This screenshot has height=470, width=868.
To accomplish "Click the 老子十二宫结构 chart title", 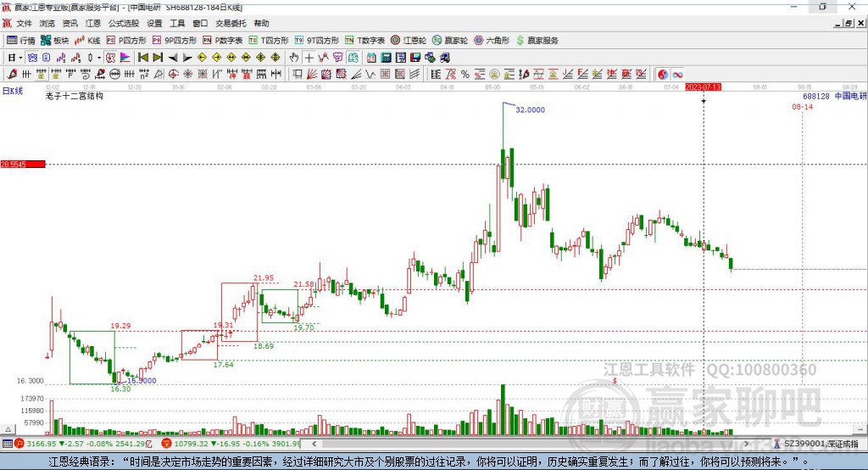I will point(75,97).
